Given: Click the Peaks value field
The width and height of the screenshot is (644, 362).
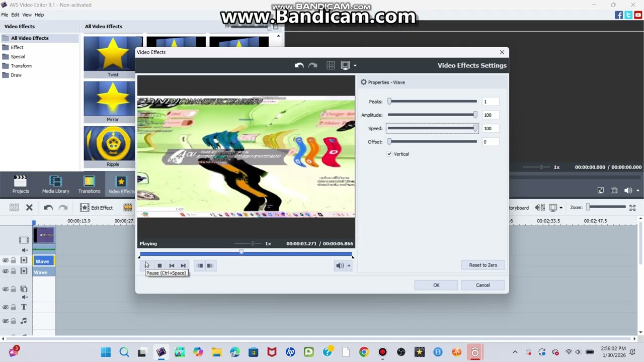Looking at the screenshot, I should point(490,102).
